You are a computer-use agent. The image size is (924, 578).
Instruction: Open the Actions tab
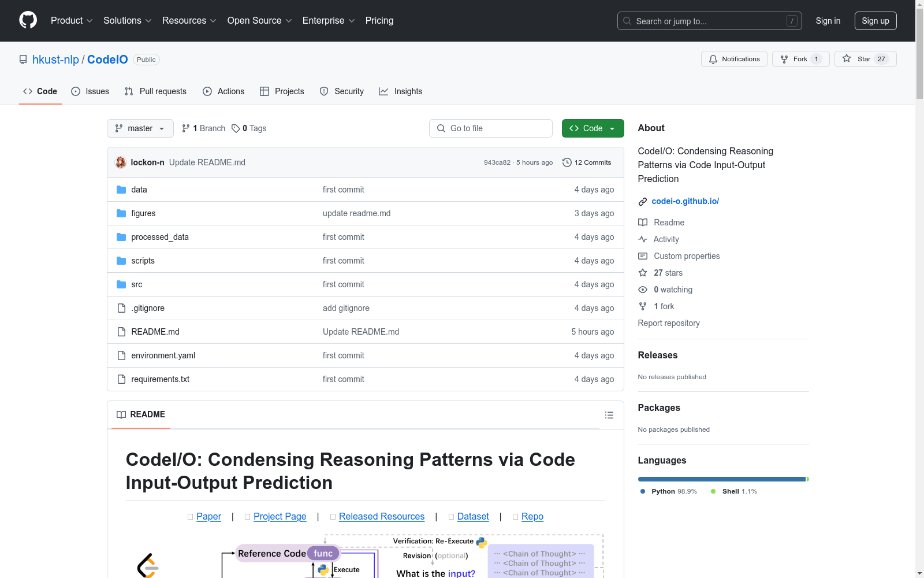(x=223, y=91)
